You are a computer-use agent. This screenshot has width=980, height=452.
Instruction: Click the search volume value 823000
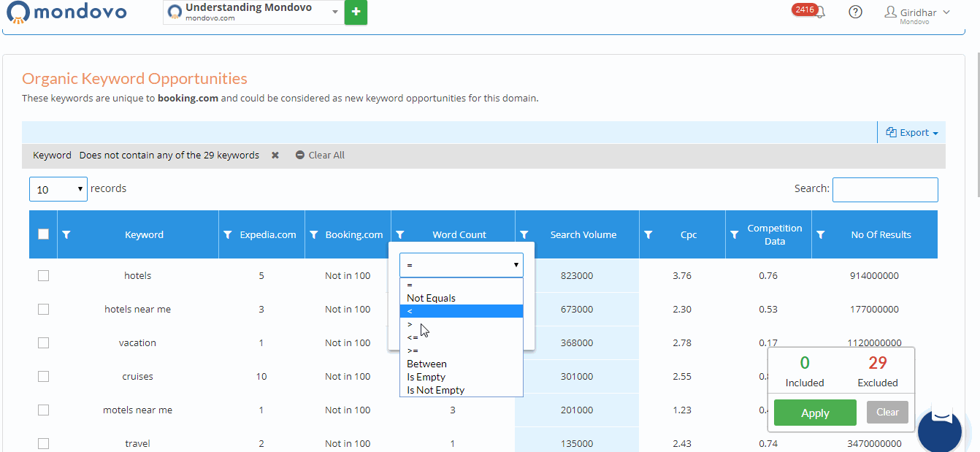pyautogui.click(x=577, y=275)
